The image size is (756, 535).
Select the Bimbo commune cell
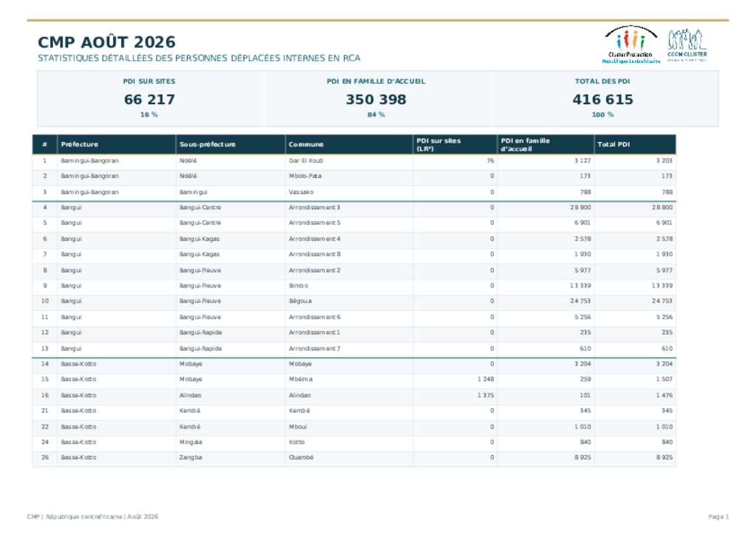(x=298, y=285)
